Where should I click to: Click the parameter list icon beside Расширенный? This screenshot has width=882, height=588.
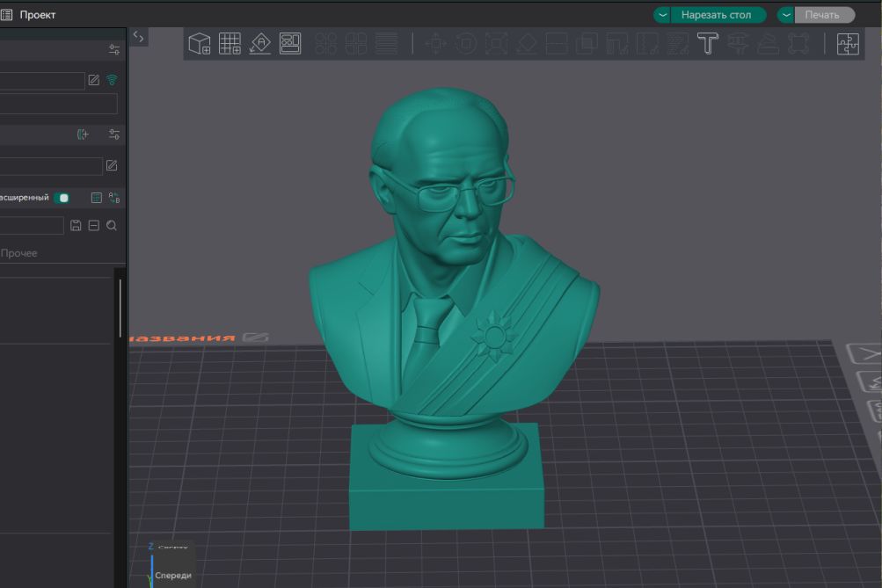tap(96, 197)
